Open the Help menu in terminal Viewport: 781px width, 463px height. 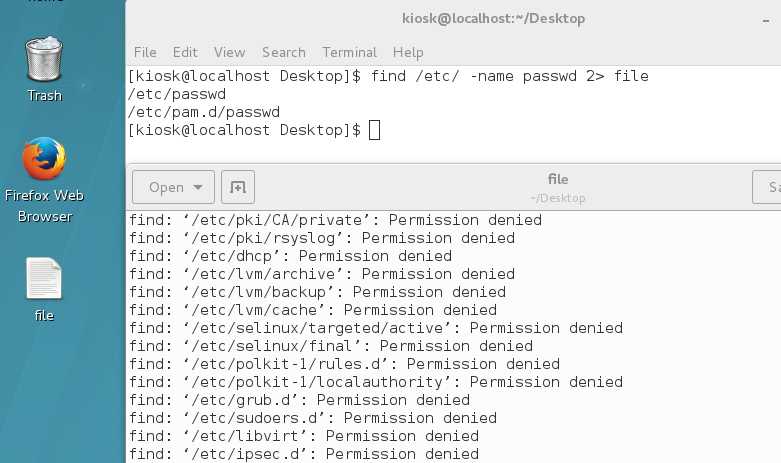[408, 52]
